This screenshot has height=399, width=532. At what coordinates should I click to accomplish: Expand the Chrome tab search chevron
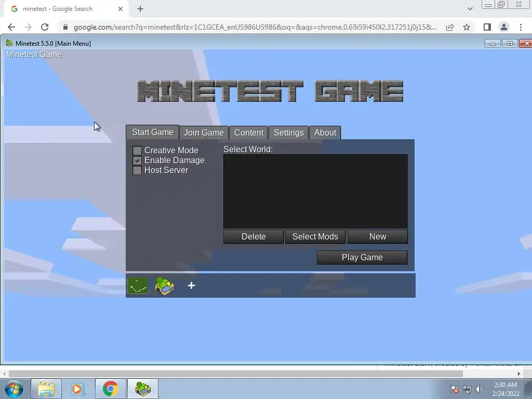pos(470,9)
